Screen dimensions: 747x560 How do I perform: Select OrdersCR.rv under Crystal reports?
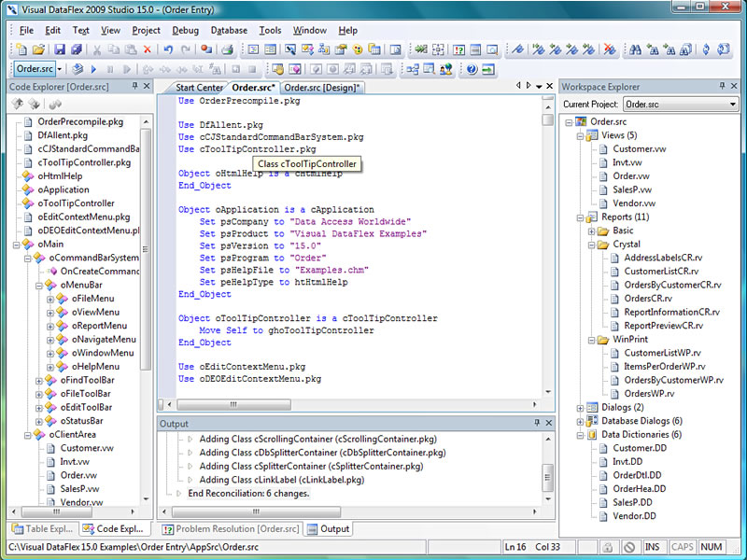click(x=648, y=299)
